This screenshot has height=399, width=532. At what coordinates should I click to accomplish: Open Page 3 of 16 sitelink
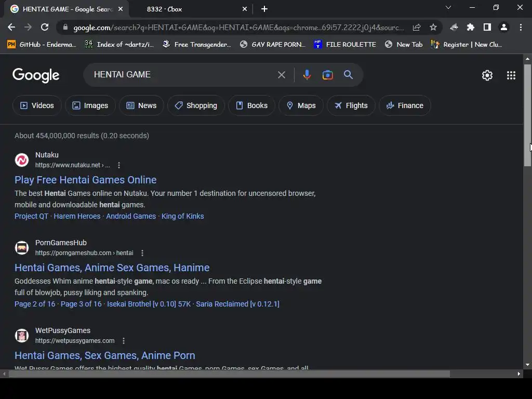coord(81,304)
